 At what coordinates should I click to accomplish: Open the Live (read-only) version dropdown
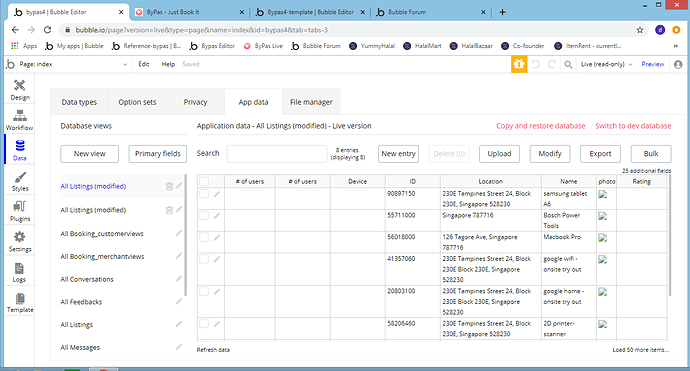click(x=606, y=64)
